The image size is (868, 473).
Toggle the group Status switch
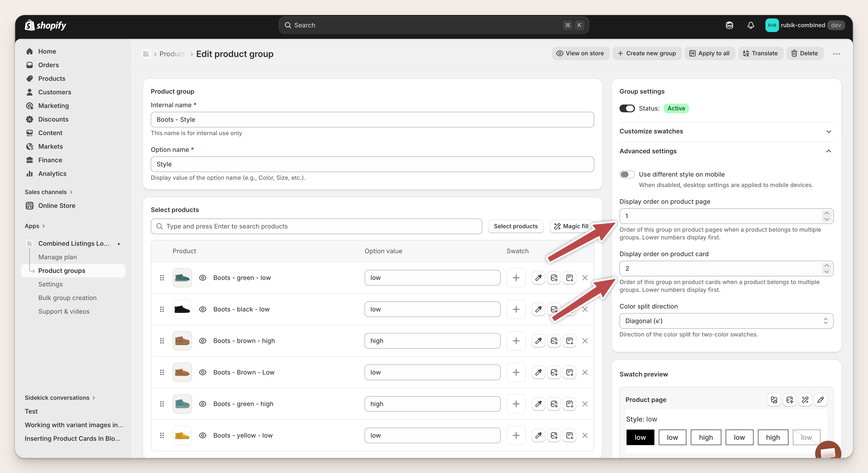[x=627, y=108]
